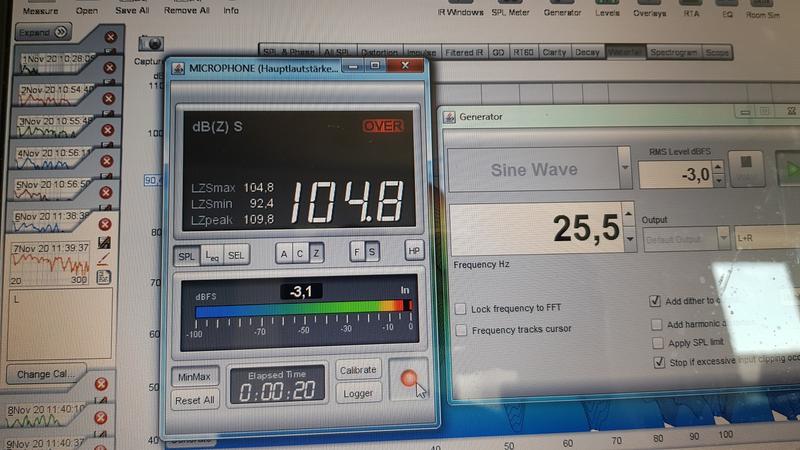
Task: Click the MICROPHONE window title bar icon
Action: coord(178,68)
